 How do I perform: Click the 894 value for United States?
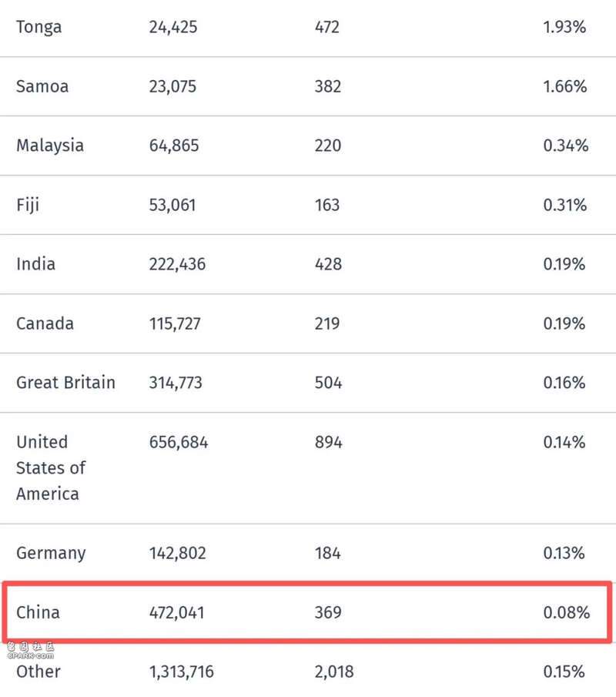coord(329,443)
